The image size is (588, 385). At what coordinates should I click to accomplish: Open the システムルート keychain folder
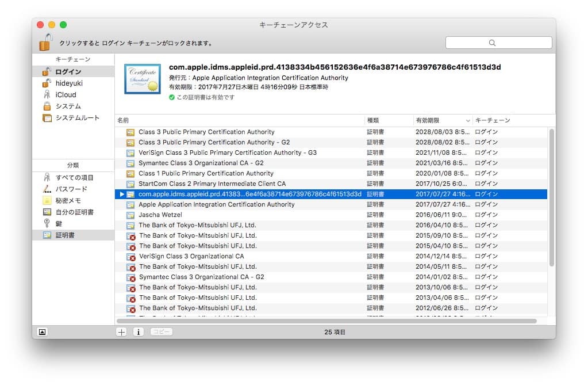pyautogui.click(x=47, y=118)
